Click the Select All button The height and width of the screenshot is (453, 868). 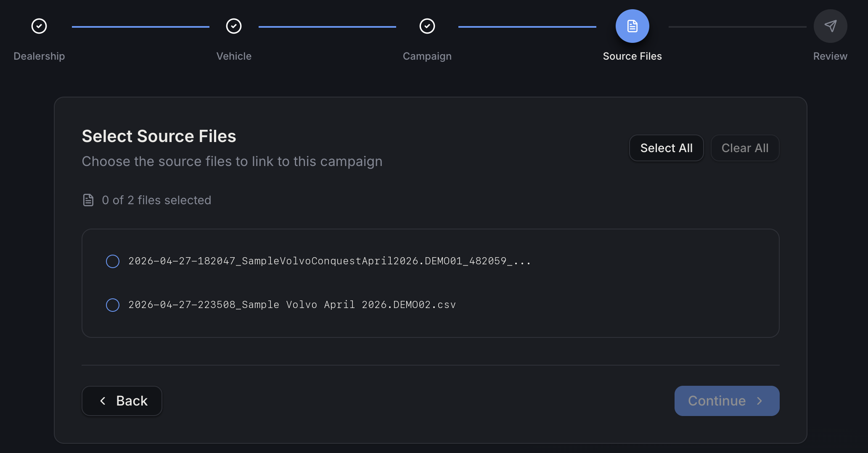tap(667, 148)
